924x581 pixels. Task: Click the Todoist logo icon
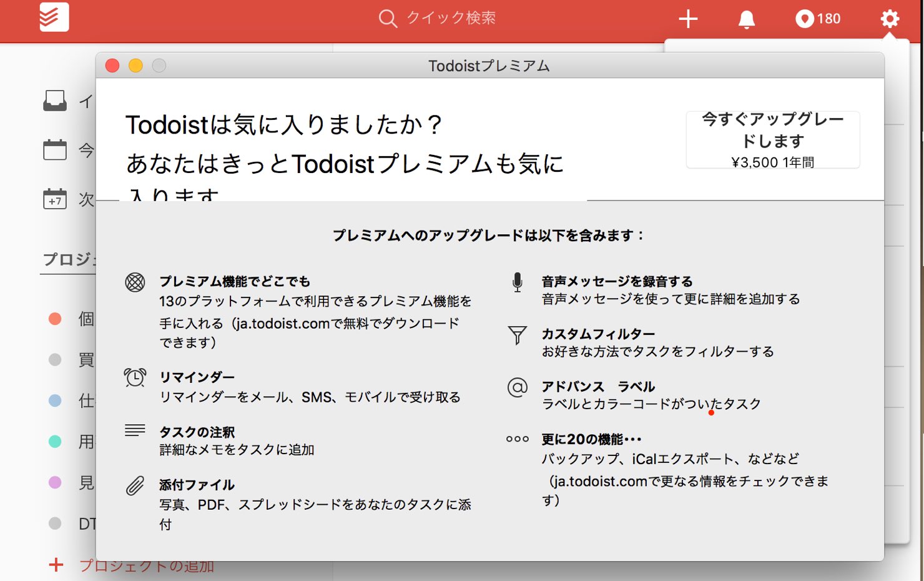pos(54,17)
